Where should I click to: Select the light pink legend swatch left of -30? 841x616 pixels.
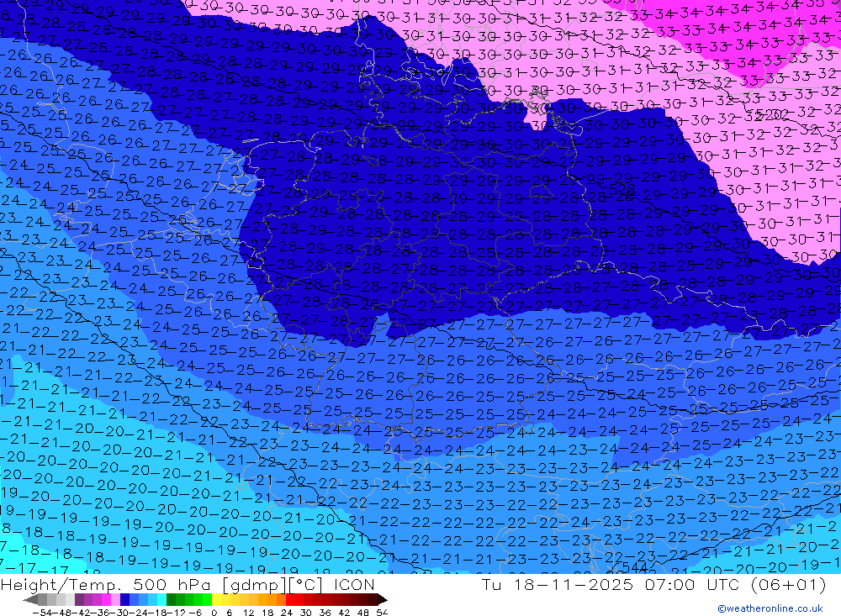point(115,600)
